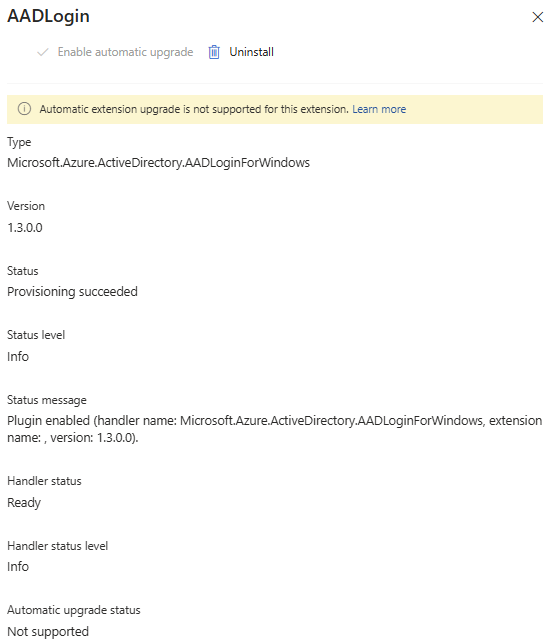
Task: Click Enable automatic upgrade button
Action: tap(115, 52)
